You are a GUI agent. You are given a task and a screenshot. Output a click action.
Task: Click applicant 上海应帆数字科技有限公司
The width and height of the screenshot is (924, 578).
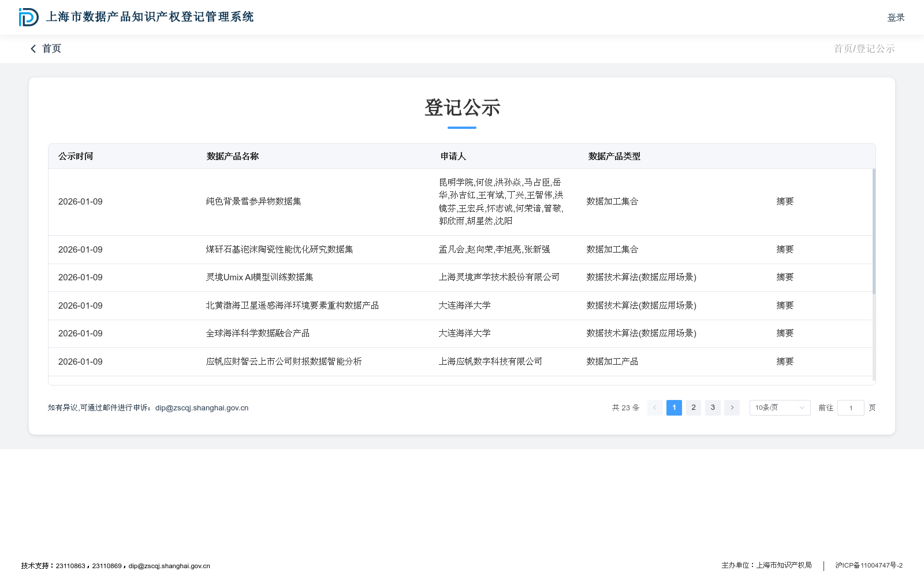[490, 362]
